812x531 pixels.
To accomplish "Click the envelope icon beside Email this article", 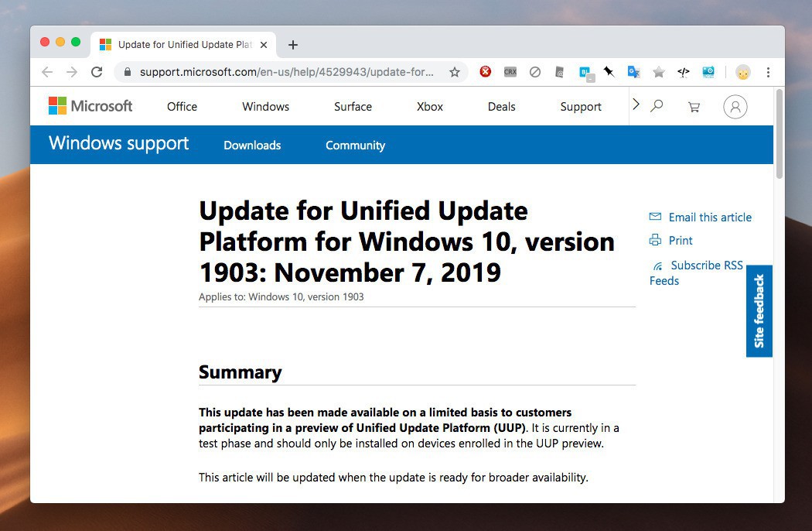I will pyautogui.click(x=655, y=216).
